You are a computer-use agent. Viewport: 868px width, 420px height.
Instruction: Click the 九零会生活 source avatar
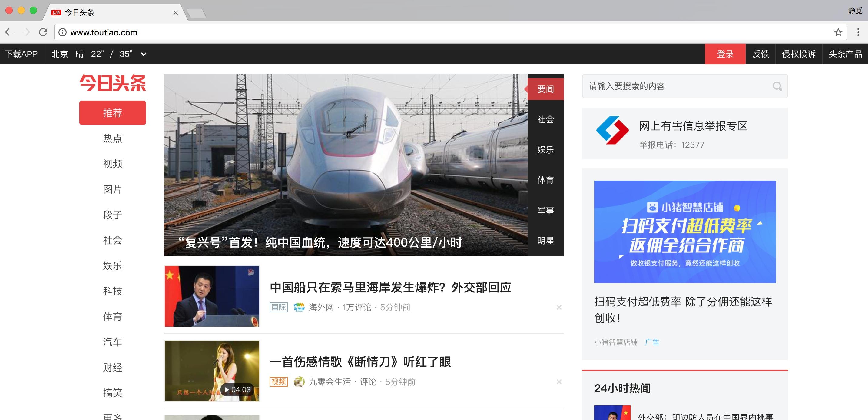(x=299, y=382)
